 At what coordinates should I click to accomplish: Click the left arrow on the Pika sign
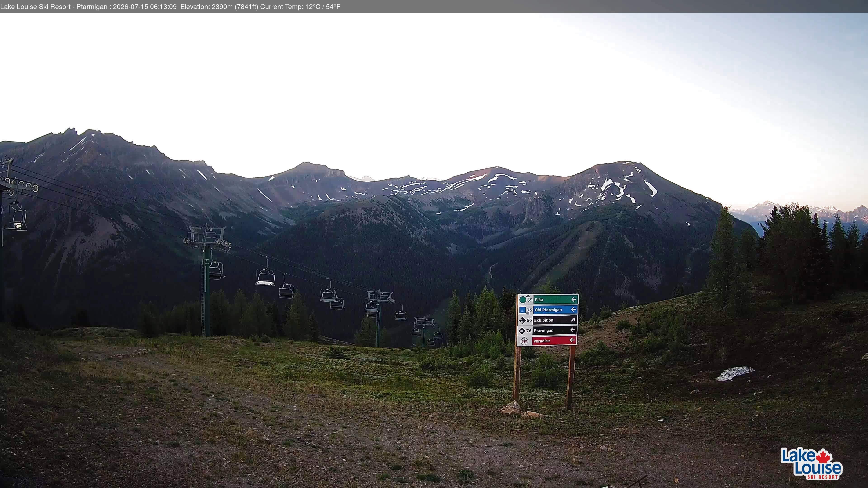(574, 299)
